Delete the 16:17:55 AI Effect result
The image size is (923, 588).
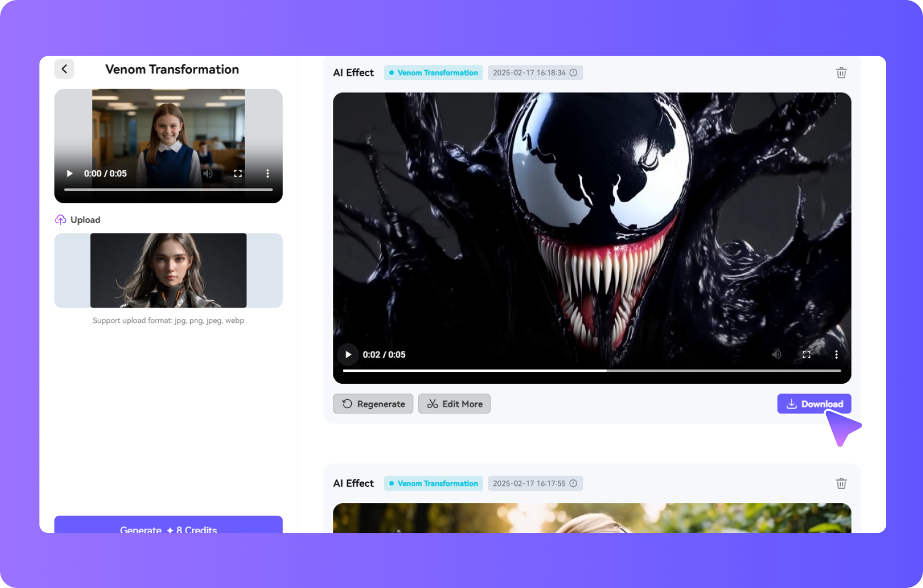point(841,484)
